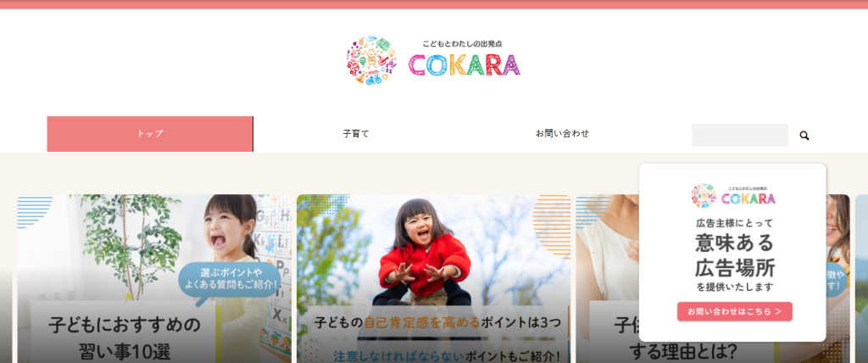This screenshot has height=363, width=868.
Task: Click the 意味ある広告場所 ad heading
Action: pos(735,255)
